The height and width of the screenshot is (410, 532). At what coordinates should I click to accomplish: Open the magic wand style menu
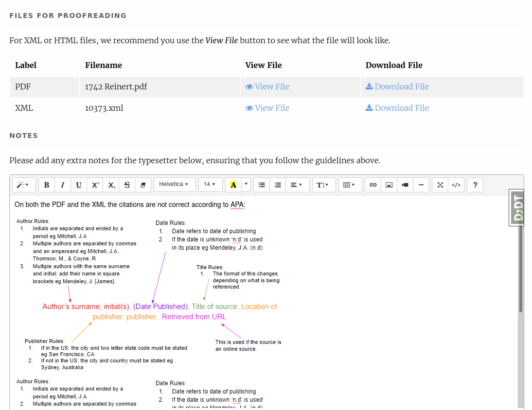pyautogui.click(x=23, y=185)
